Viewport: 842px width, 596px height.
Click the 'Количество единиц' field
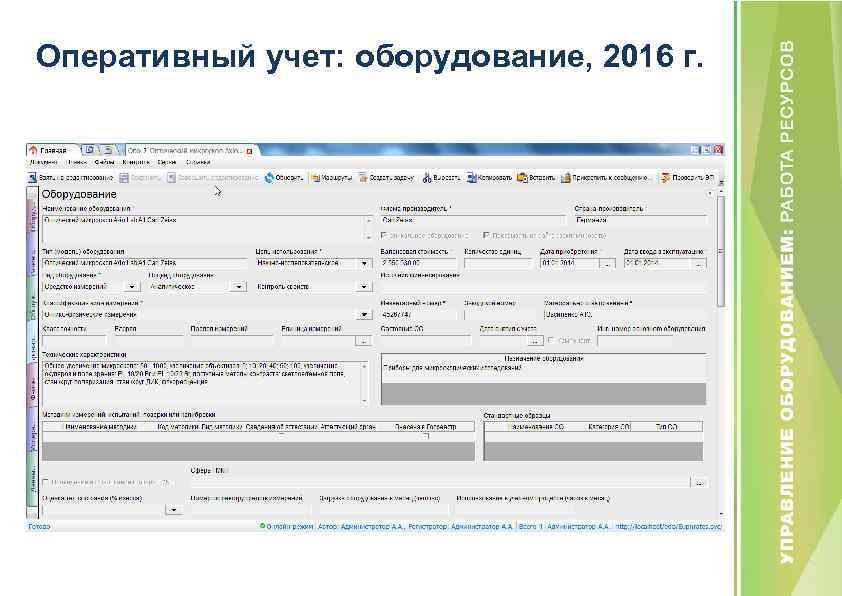click(498, 264)
